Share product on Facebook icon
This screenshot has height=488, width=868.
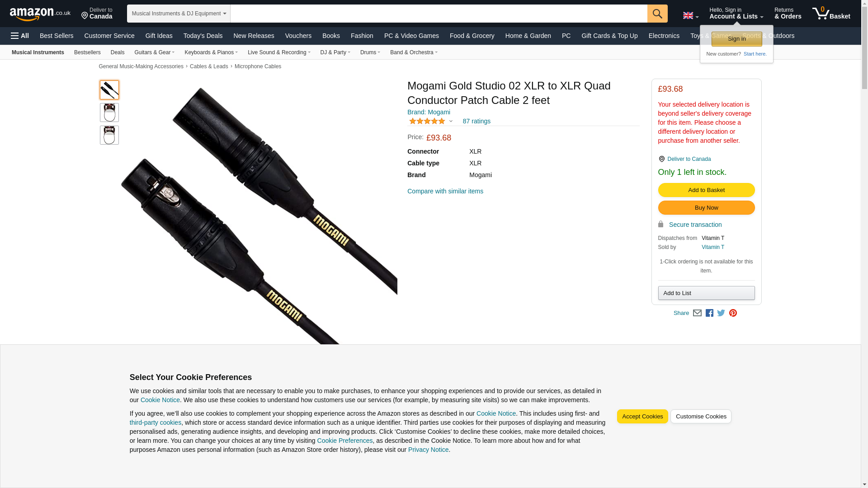click(709, 313)
